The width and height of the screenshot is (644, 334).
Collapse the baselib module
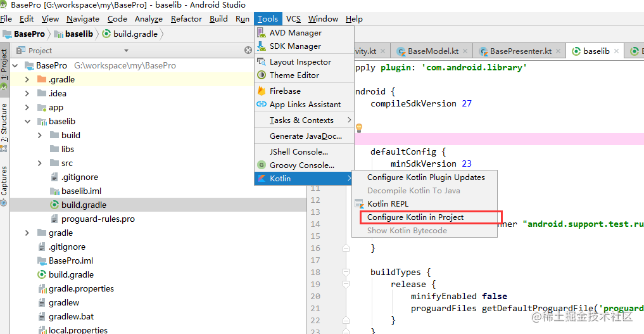coord(27,122)
